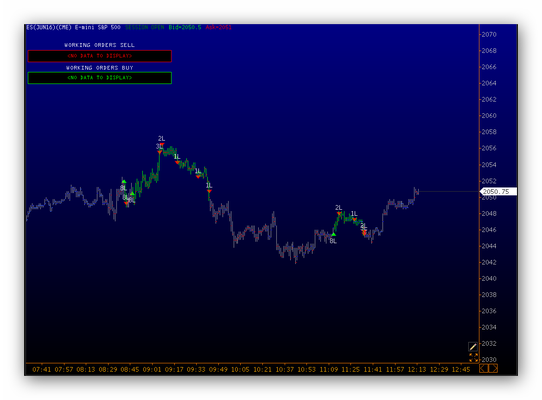Image resolution: width=542 pixels, height=400 pixels.
Task: Click the 08:45 time axis label
Action: [130, 370]
